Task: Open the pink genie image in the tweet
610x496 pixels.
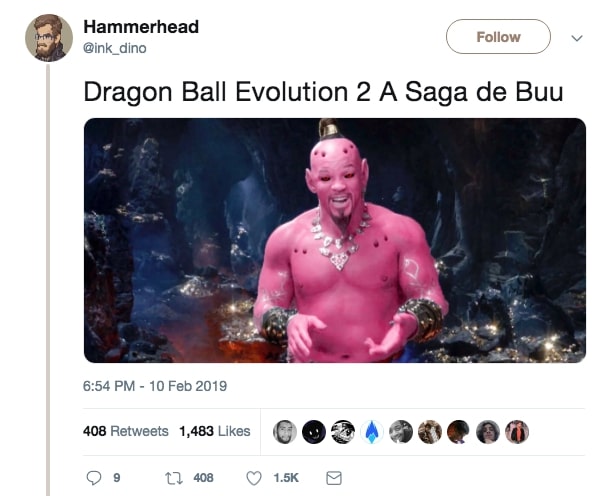Action: tap(335, 240)
